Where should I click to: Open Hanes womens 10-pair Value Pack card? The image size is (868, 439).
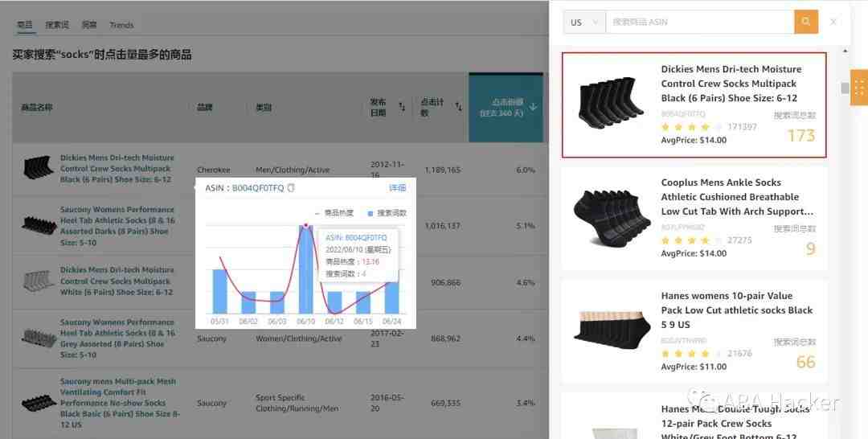(x=694, y=331)
